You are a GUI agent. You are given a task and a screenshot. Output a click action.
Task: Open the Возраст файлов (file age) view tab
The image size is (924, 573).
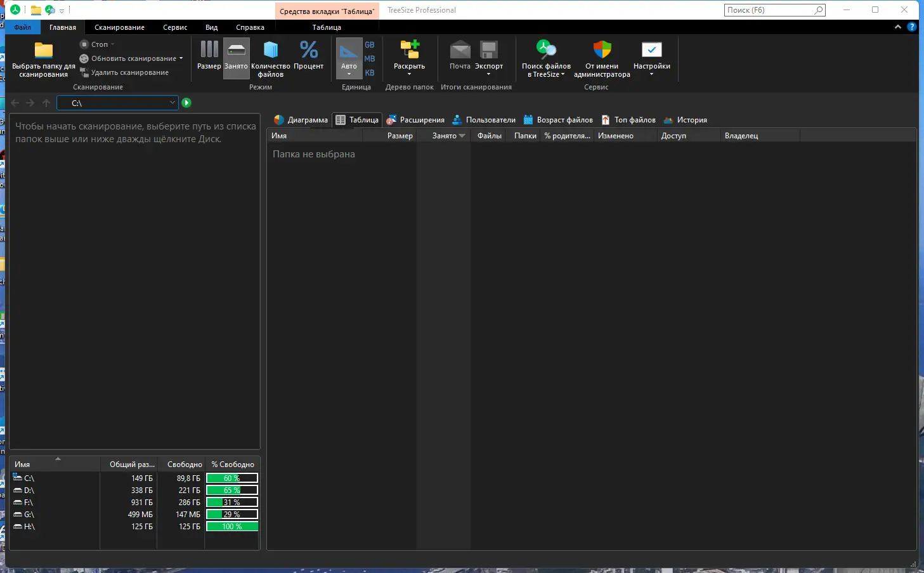click(x=558, y=120)
